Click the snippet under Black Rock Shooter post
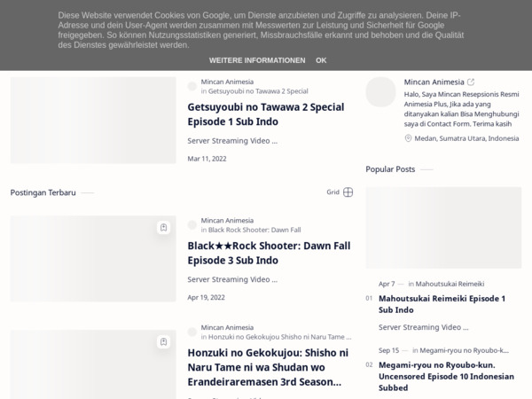532x399 pixels. (x=232, y=279)
